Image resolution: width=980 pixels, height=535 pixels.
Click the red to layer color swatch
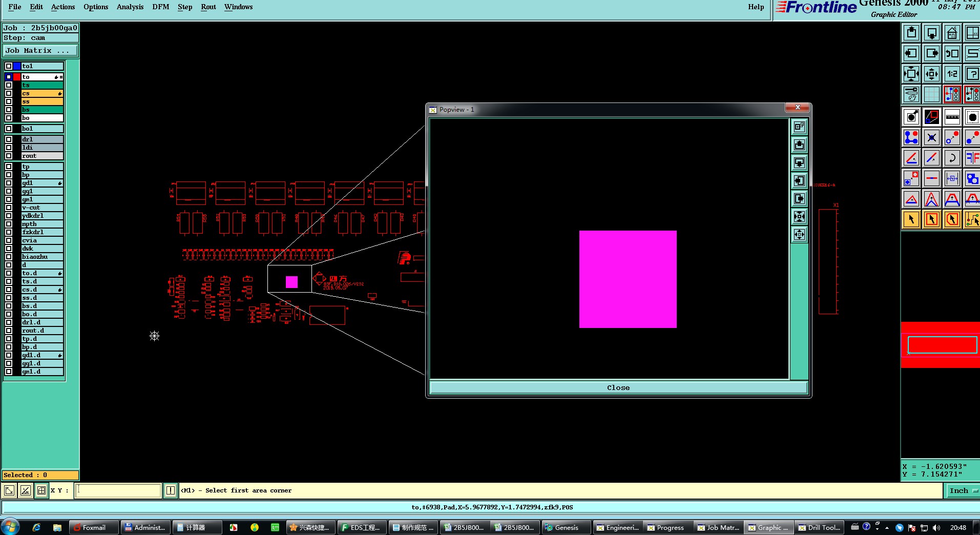[x=17, y=77]
